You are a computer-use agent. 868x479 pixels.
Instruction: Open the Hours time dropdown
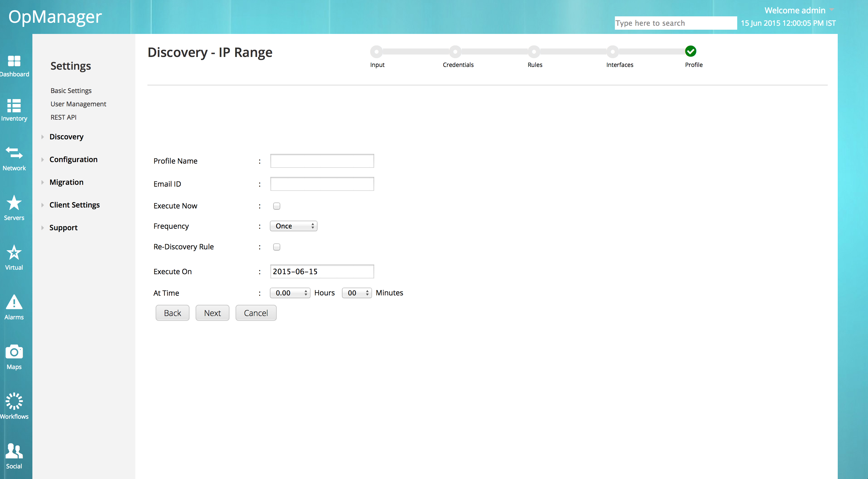290,293
